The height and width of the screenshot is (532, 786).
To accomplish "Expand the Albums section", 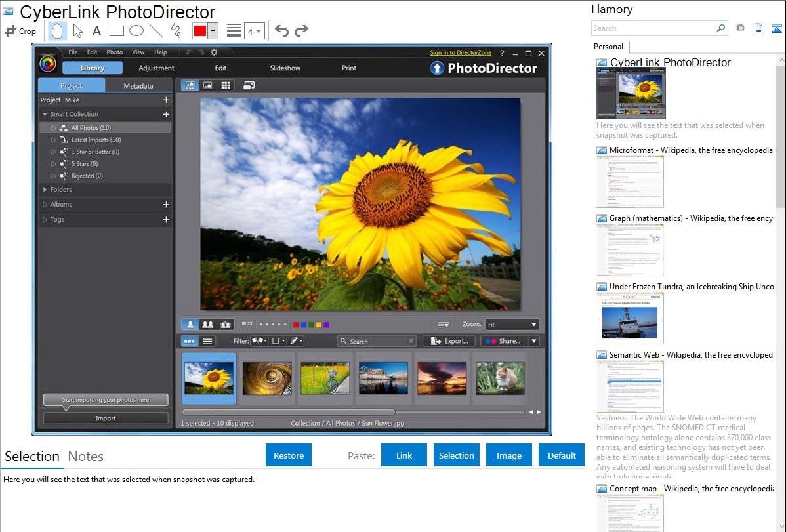I will [45, 205].
